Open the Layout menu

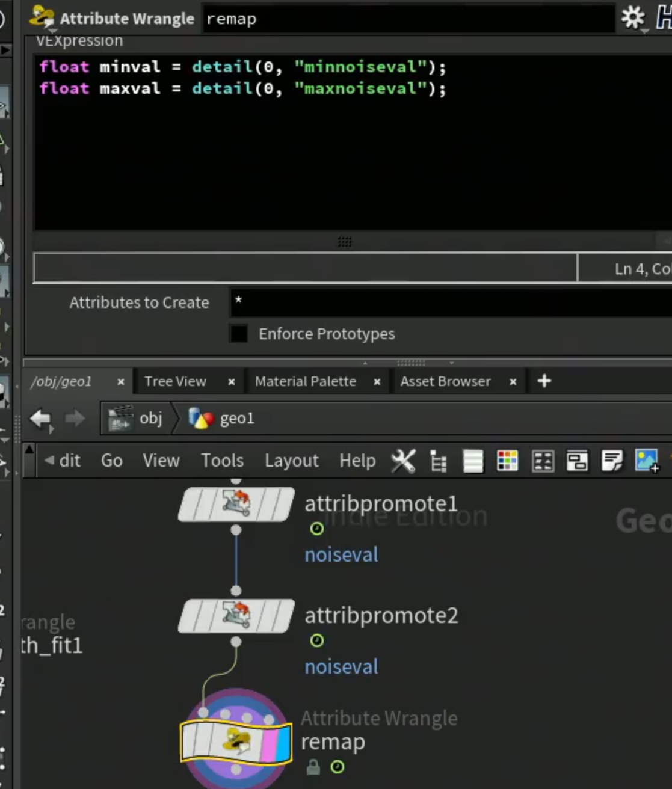tap(292, 461)
